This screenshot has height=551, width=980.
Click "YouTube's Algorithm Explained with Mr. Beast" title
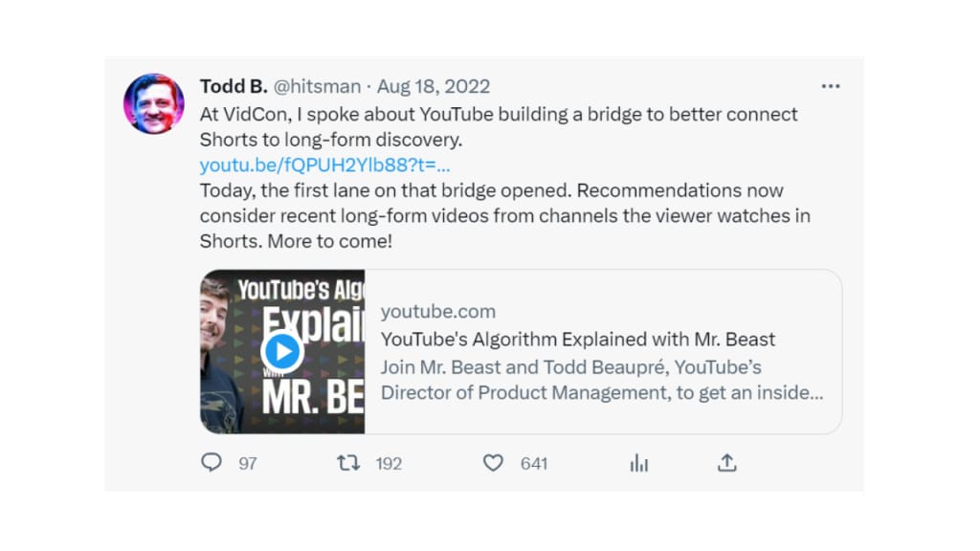pyautogui.click(x=577, y=340)
